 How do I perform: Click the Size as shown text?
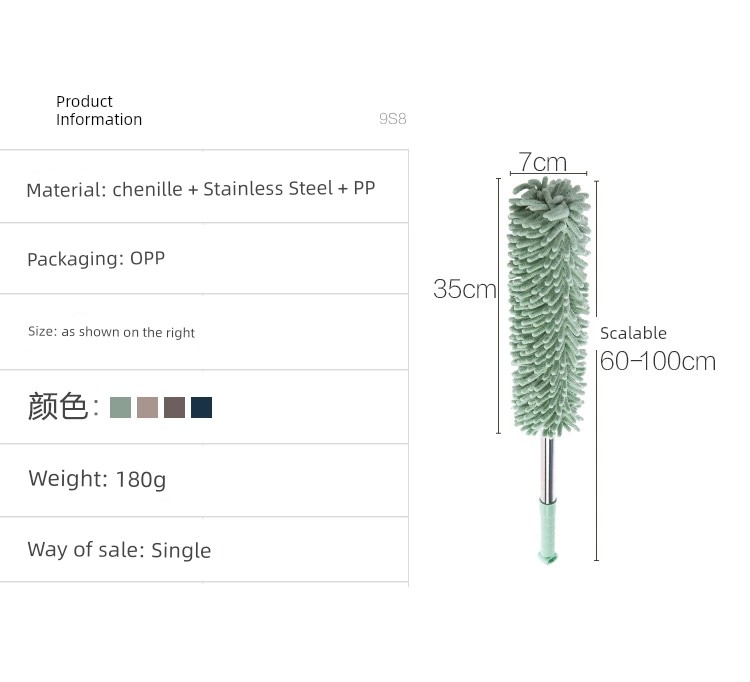click(111, 332)
